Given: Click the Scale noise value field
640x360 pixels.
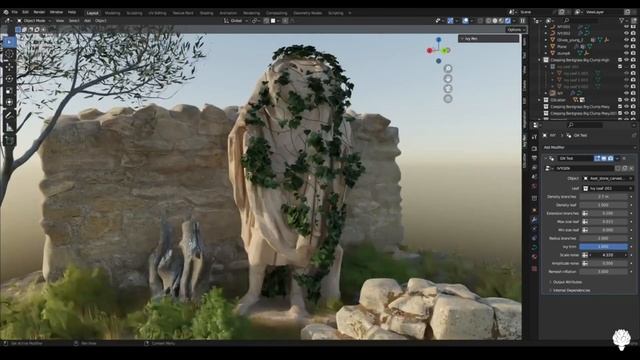Looking at the screenshot, I should click(x=607, y=255).
